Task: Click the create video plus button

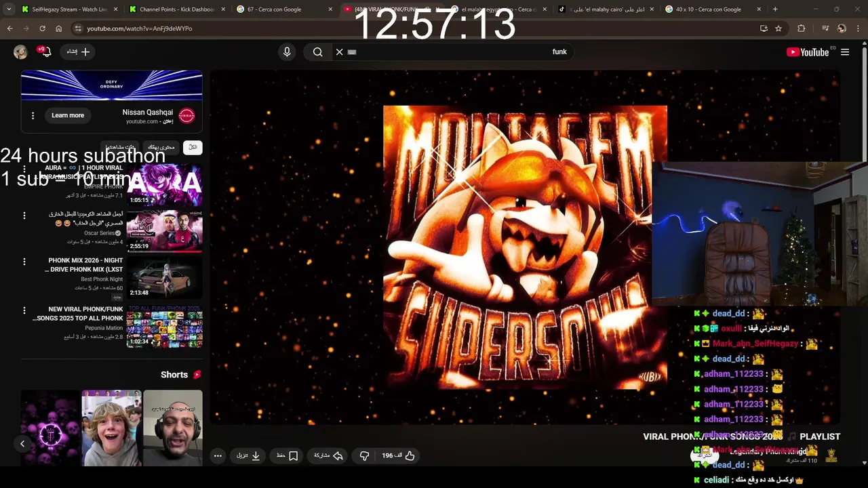Action: [x=79, y=52]
